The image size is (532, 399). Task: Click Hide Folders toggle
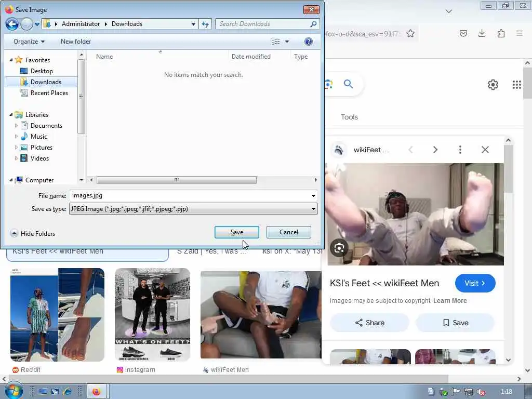(x=33, y=233)
